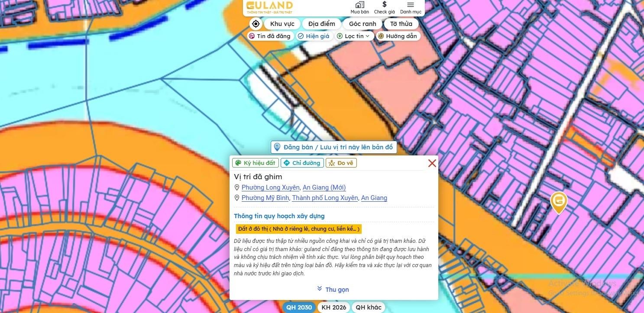Close the pinned location popup
This screenshot has height=313, width=644.
click(x=432, y=163)
